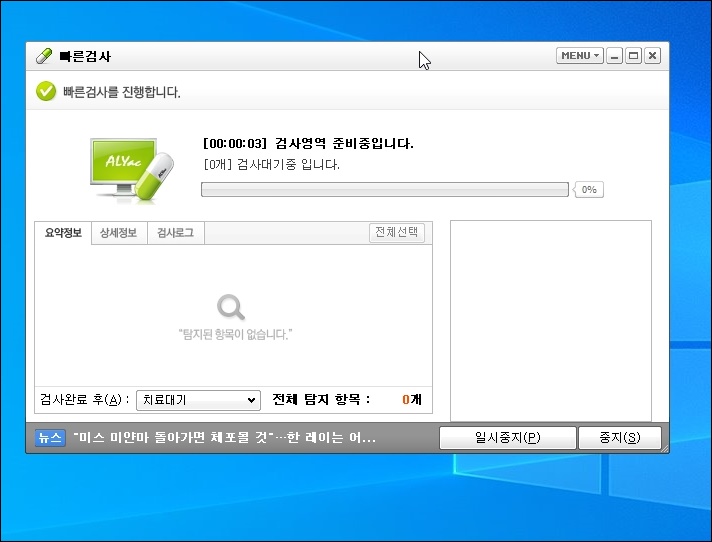Open the 미스 미얀마 news headline link
The height and width of the screenshot is (542, 712).
click(225, 438)
